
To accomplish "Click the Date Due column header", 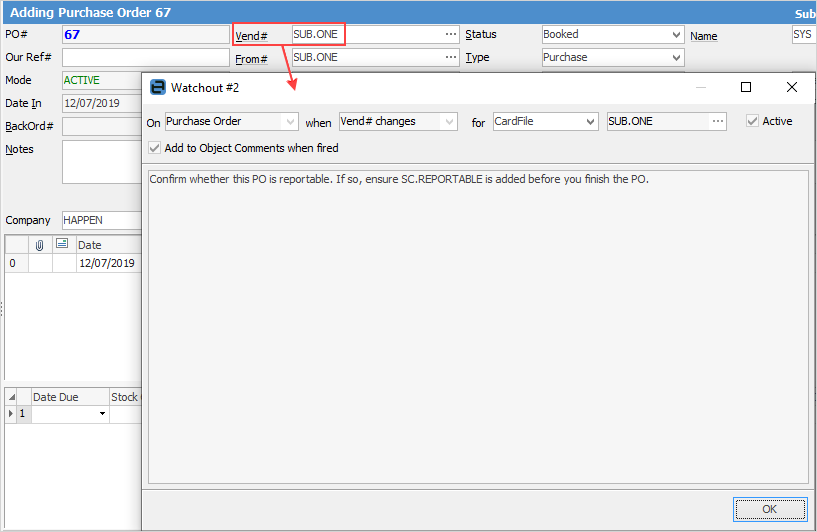I will (70, 397).
